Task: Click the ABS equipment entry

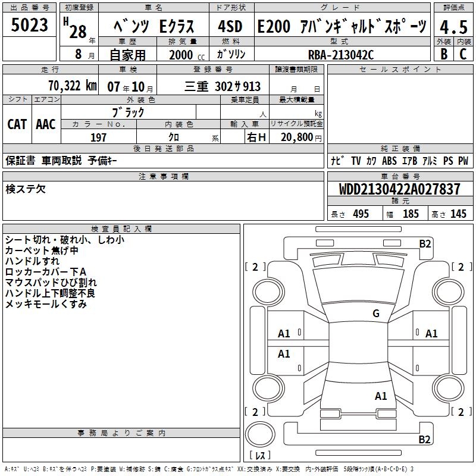Action: coord(389,161)
